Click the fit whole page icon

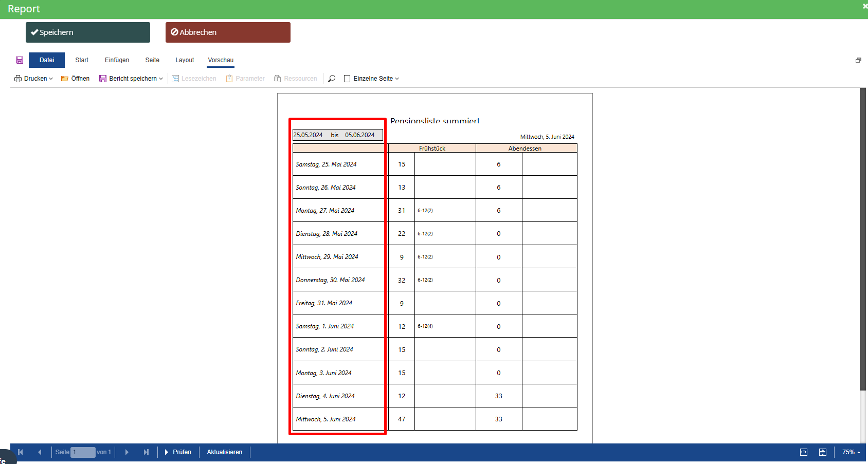[x=823, y=452]
